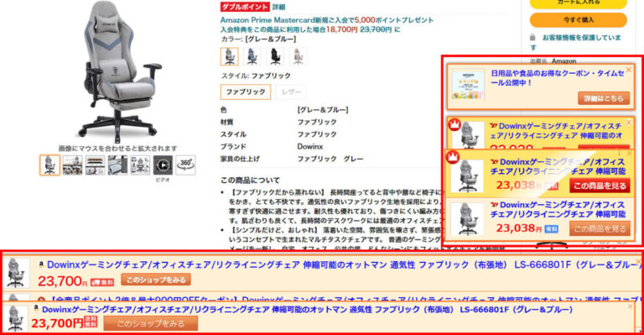Click the 今すぐ購入 button
The image size is (644, 335).
point(579,19)
